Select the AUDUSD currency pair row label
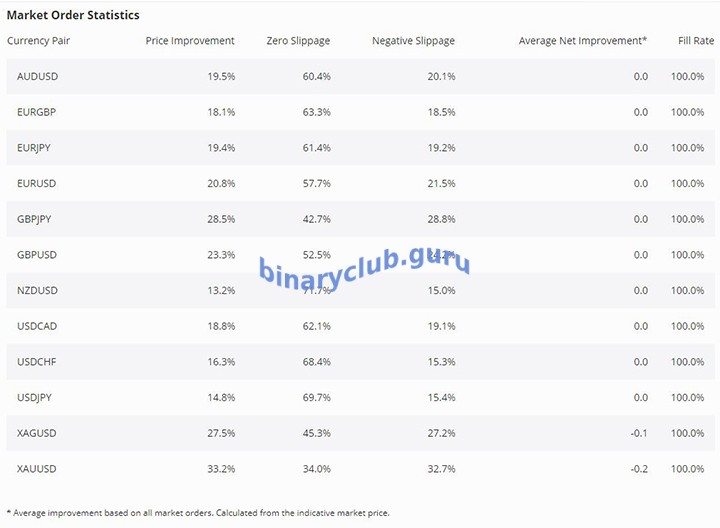 point(37,76)
